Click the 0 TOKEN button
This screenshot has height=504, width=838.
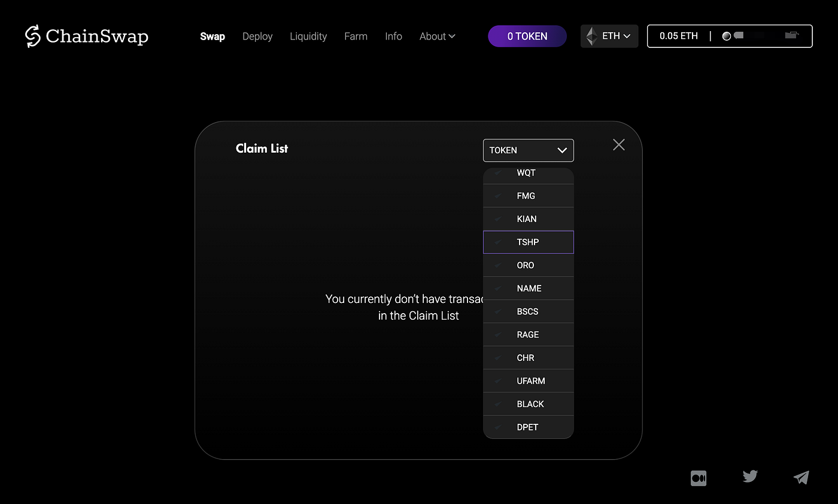tap(527, 36)
